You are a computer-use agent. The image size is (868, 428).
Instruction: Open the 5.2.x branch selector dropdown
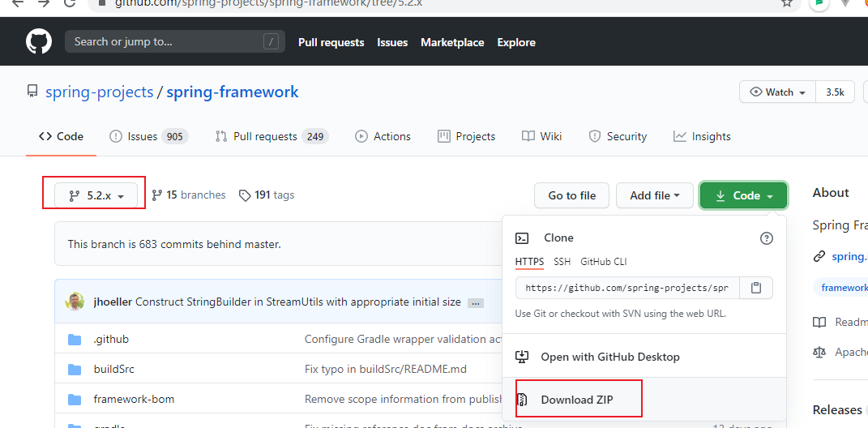[96, 195]
